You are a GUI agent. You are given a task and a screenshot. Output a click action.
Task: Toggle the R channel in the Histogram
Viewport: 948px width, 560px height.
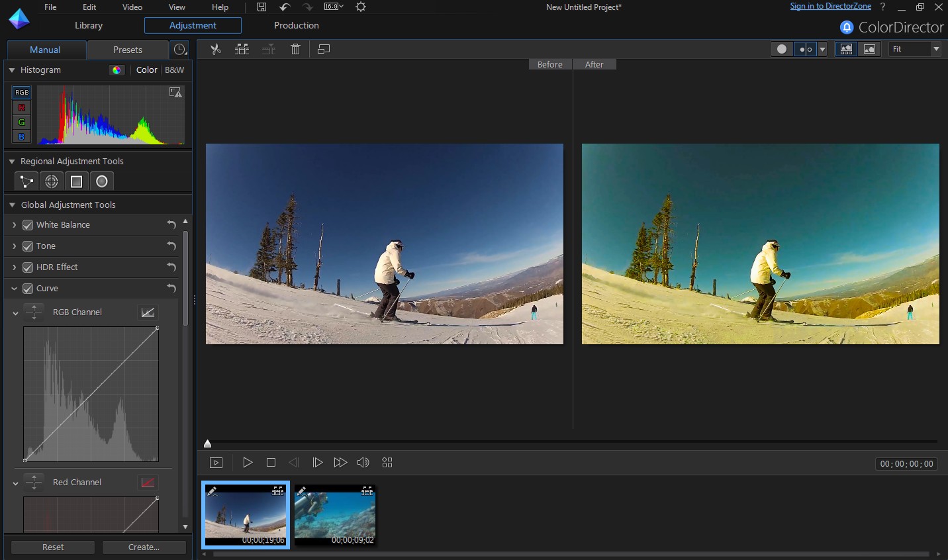pyautogui.click(x=21, y=107)
